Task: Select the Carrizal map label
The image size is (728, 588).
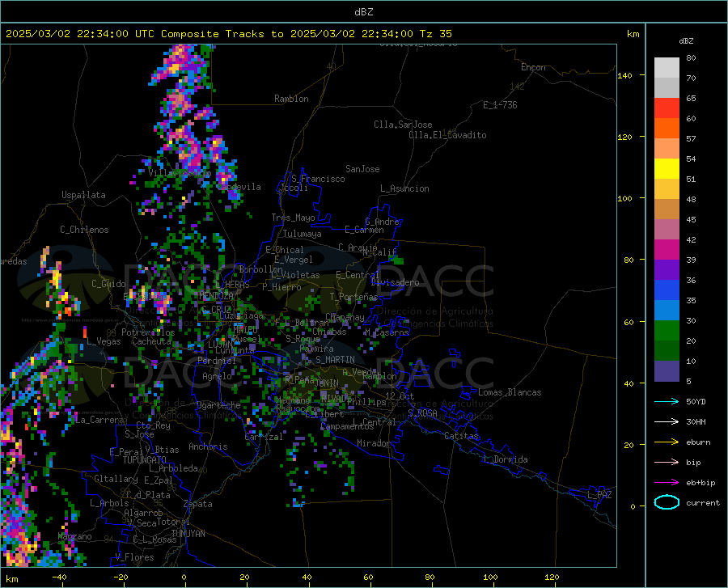Action: click(x=264, y=437)
